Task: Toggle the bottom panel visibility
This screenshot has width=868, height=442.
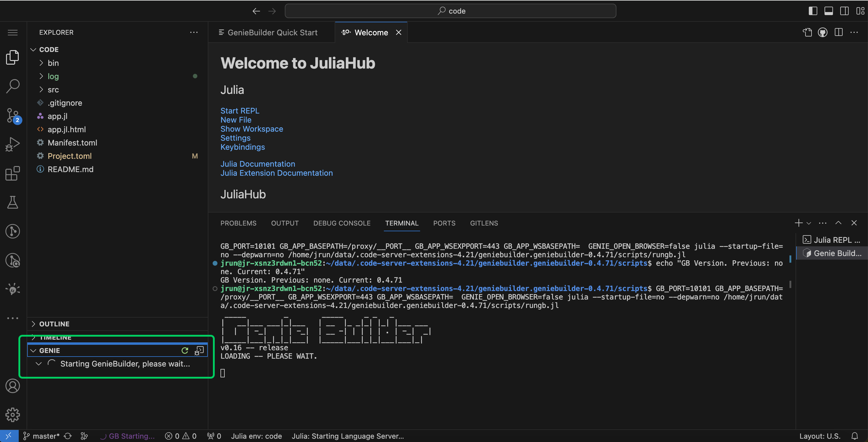Action: [x=828, y=11]
